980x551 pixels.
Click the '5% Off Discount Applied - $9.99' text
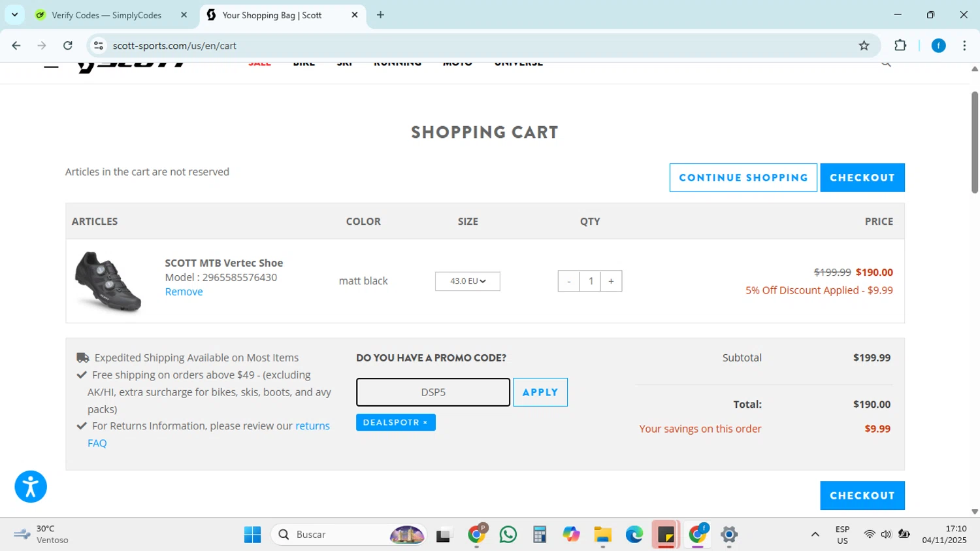(x=819, y=290)
